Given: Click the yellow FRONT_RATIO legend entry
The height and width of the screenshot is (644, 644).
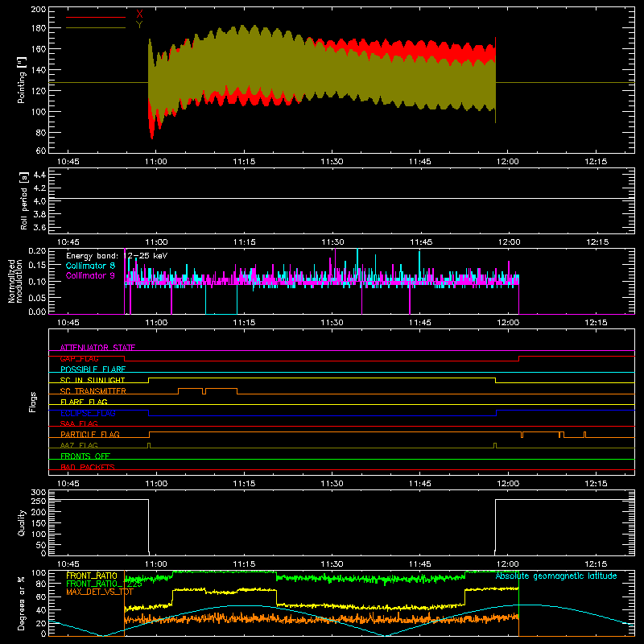Looking at the screenshot, I should coord(92,576).
